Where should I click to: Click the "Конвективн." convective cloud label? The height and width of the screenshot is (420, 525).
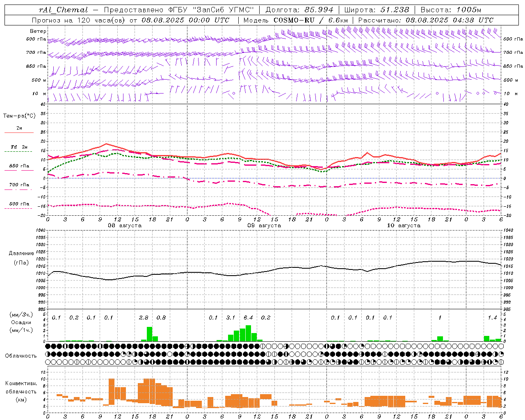21,383
